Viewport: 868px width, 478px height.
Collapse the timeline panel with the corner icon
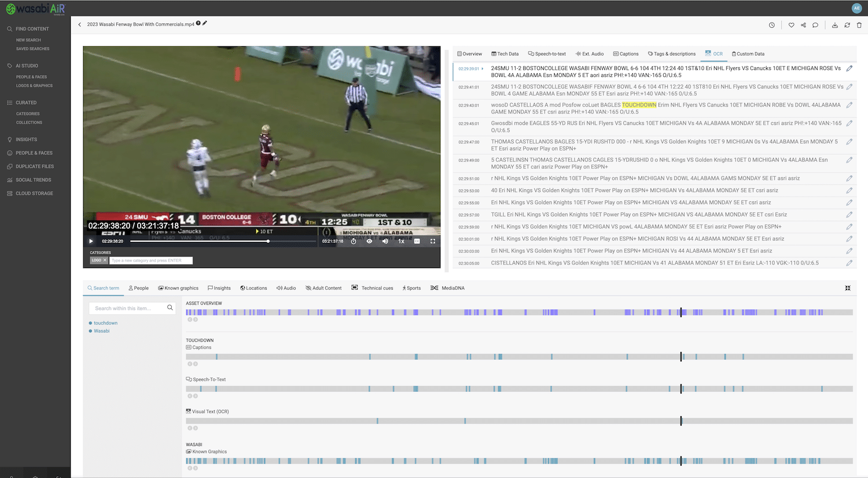coord(848,288)
